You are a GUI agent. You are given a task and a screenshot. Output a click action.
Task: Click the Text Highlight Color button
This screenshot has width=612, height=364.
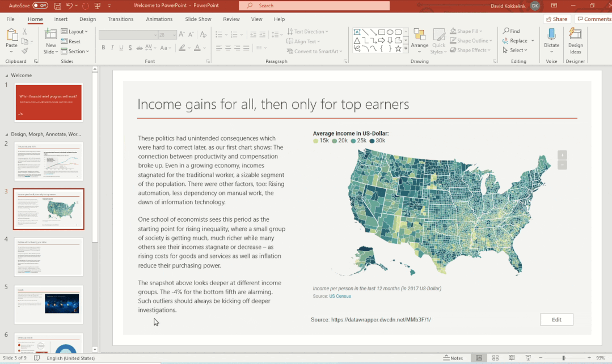pos(182,48)
